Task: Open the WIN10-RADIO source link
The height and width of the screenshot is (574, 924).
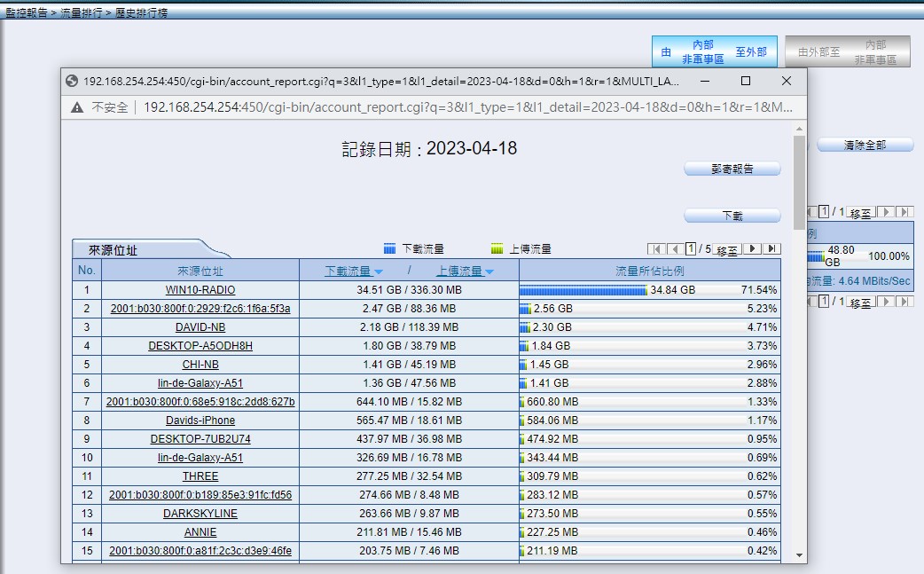Action: [200, 290]
